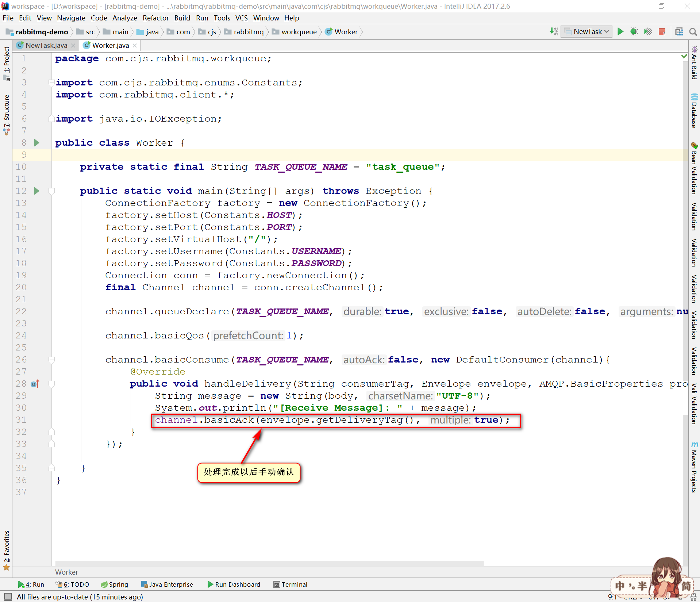Select the cjs breadcrumb folder
Viewport: 700px width, 602px height.
pyautogui.click(x=207, y=32)
